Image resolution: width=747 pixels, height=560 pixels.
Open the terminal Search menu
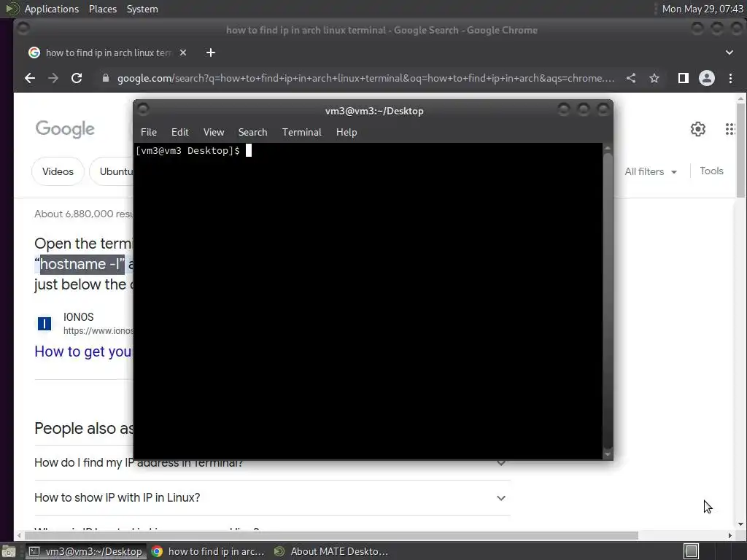click(252, 133)
